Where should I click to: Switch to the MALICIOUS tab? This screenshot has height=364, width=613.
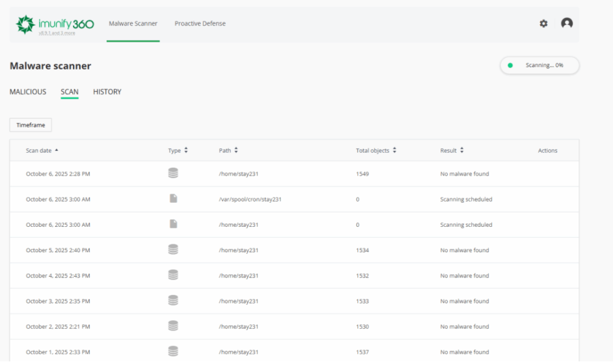(28, 92)
